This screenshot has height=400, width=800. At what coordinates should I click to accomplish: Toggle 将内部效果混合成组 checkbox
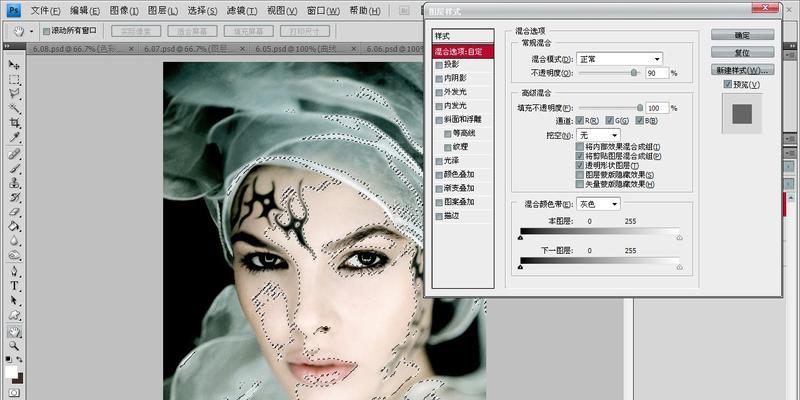pos(580,147)
